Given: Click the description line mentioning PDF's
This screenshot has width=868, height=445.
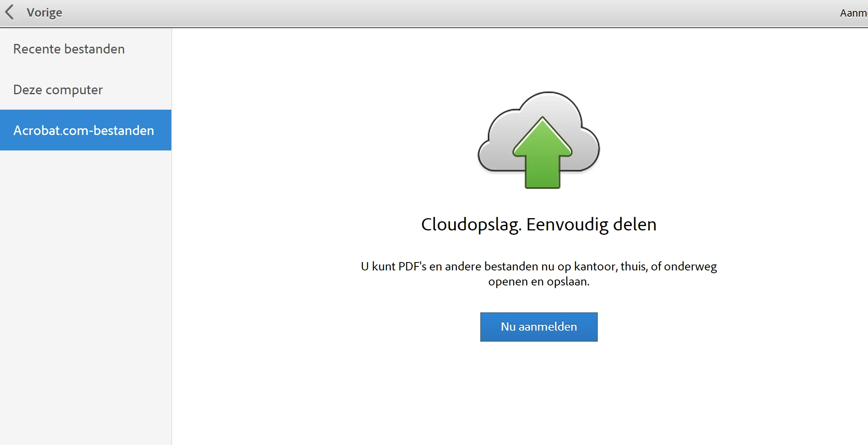Looking at the screenshot, I should point(538,266).
